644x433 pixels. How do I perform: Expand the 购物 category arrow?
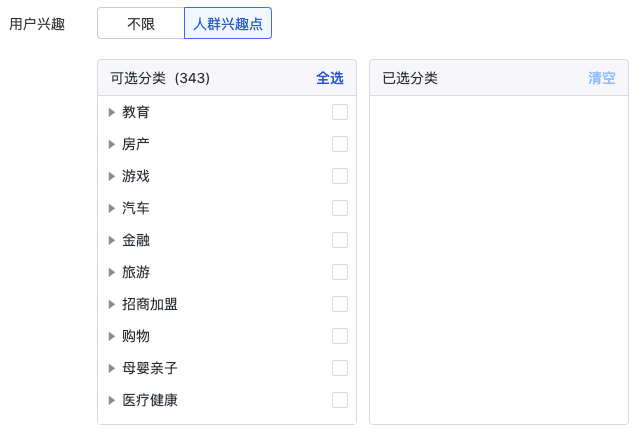[111, 336]
